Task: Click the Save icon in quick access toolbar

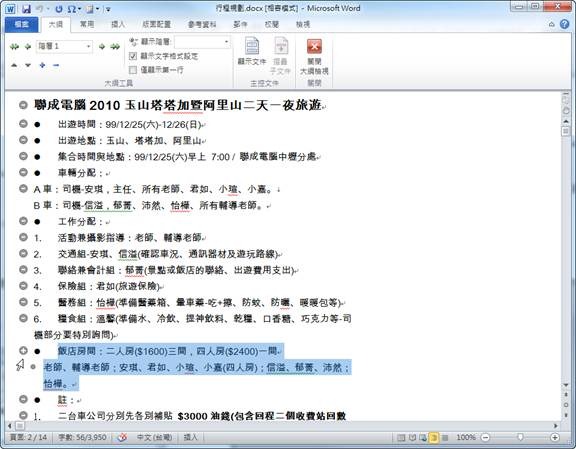Action: coord(26,8)
